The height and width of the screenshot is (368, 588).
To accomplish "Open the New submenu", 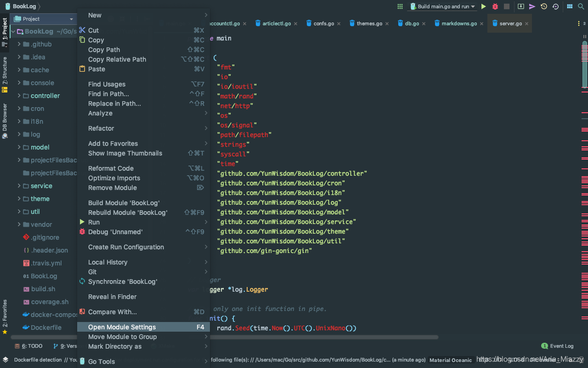I will click(143, 15).
